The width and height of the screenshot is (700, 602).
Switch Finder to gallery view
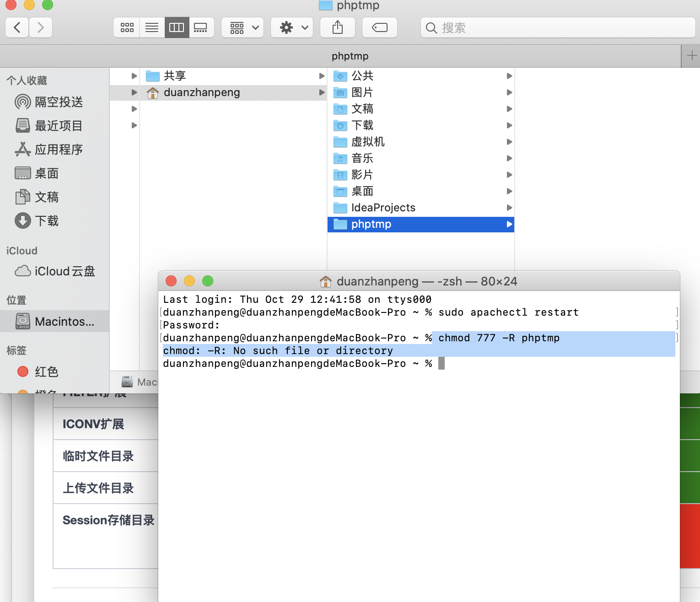tap(201, 27)
